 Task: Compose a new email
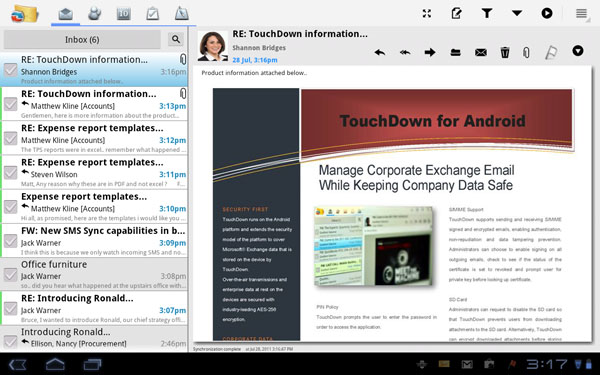456,13
